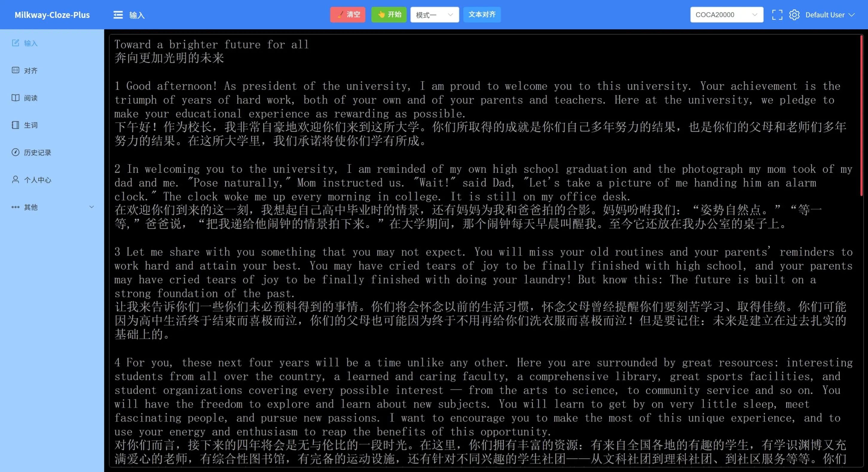Click the header label 输入 next to hamburger

tap(137, 15)
